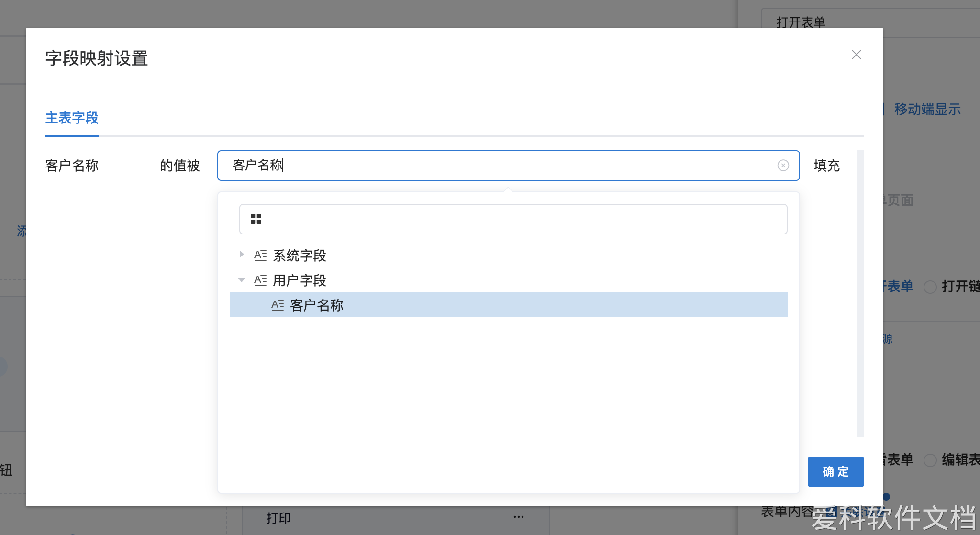Open the three-dots menu next to 打印

coord(518,517)
